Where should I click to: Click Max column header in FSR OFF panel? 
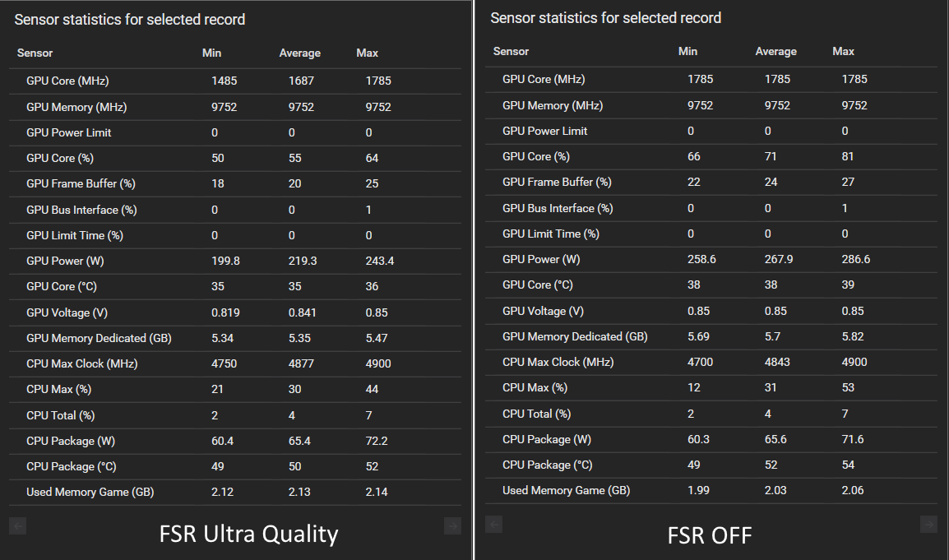[x=843, y=51]
